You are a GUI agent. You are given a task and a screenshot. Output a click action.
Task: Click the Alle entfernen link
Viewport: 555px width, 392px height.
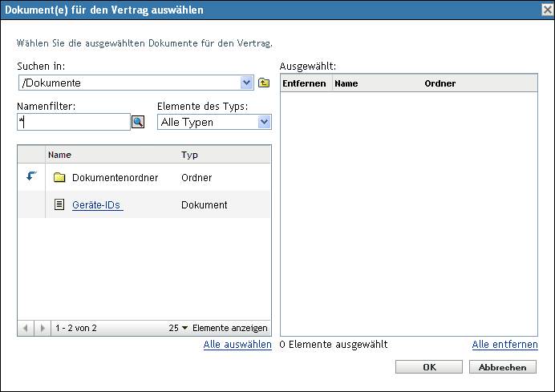coord(504,345)
